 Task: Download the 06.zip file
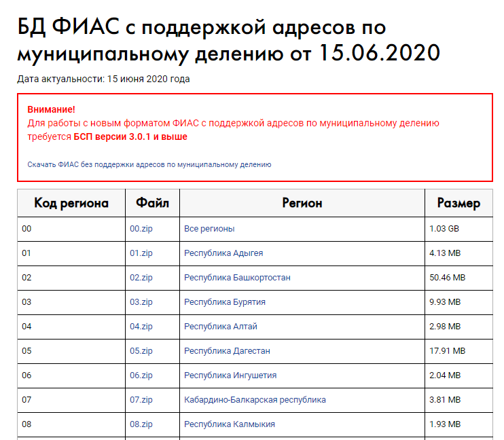[x=141, y=375]
